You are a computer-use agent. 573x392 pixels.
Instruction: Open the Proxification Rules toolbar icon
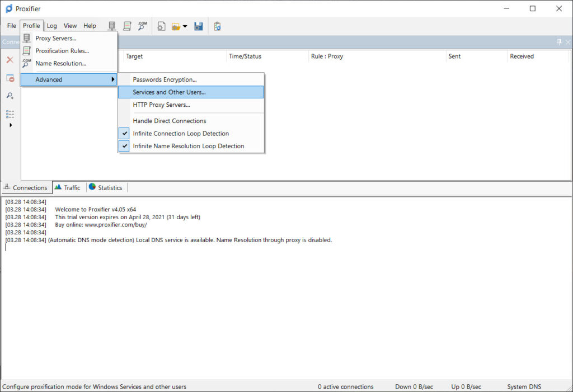127,26
